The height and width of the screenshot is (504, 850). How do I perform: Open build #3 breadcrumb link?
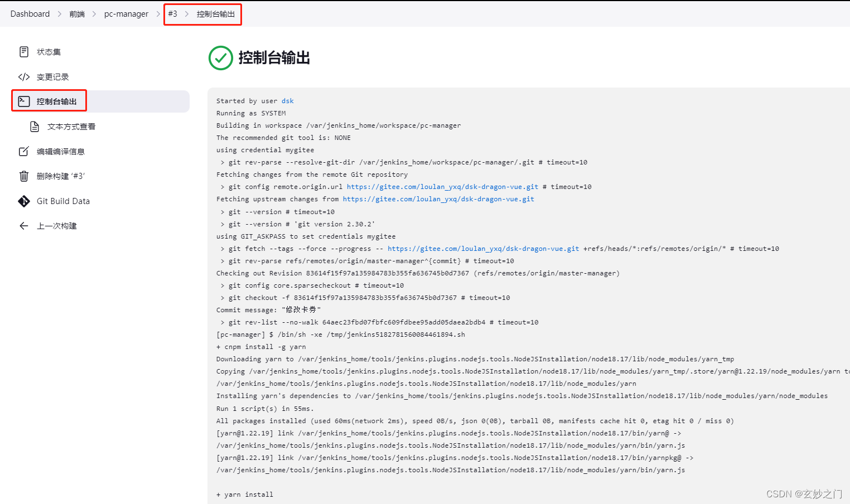[173, 14]
